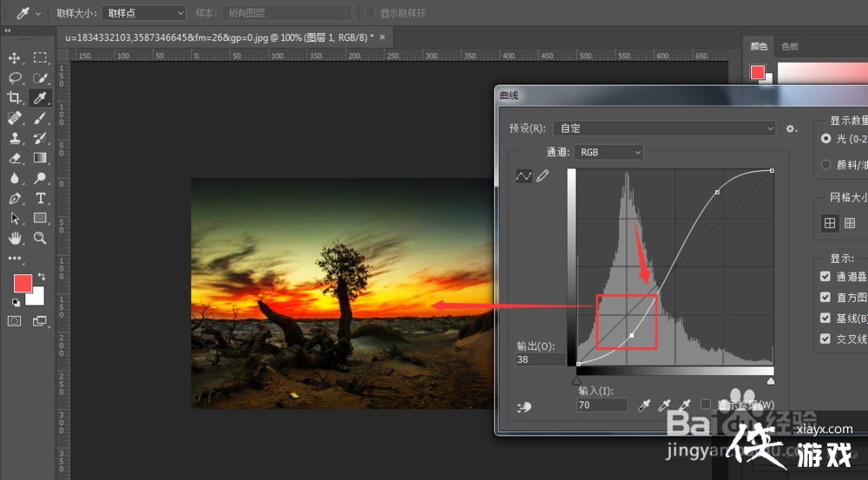Image resolution: width=868 pixels, height=480 pixels.
Task: Select the Clone Stamp tool
Action: 15,138
